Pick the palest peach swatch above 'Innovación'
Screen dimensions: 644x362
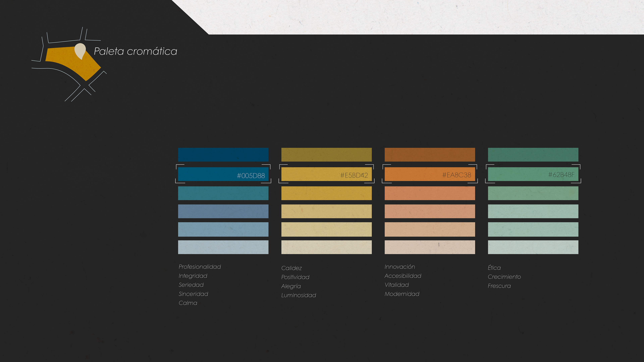430,247
